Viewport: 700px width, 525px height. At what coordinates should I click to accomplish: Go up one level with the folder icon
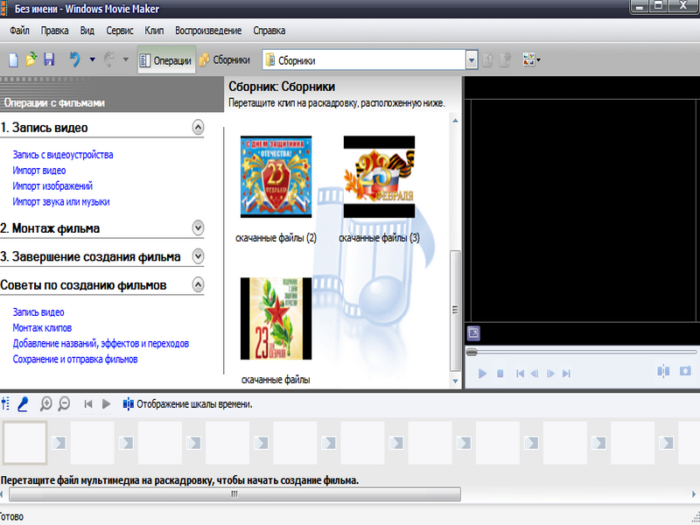pos(488,60)
